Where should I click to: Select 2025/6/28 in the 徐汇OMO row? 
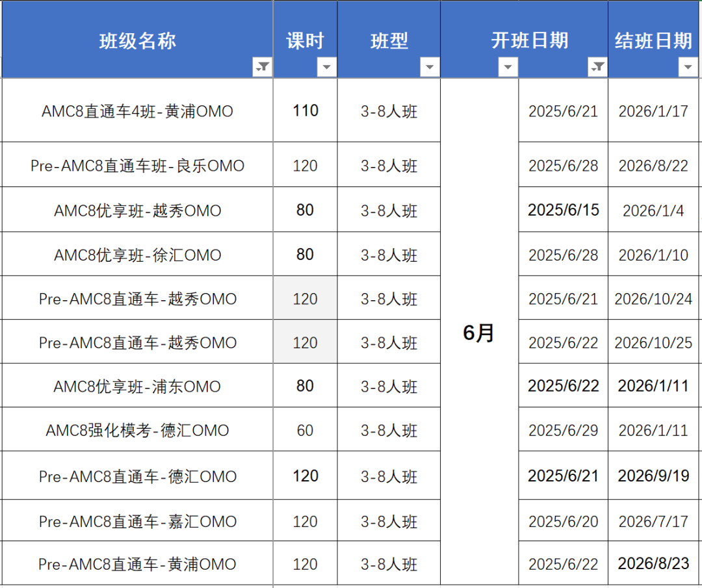[x=563, y=254]
